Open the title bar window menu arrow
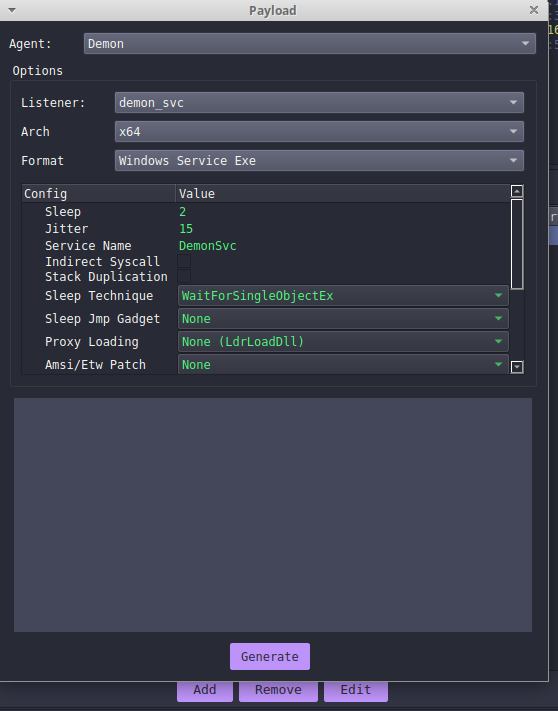558x711 pixels. [12, 10]
